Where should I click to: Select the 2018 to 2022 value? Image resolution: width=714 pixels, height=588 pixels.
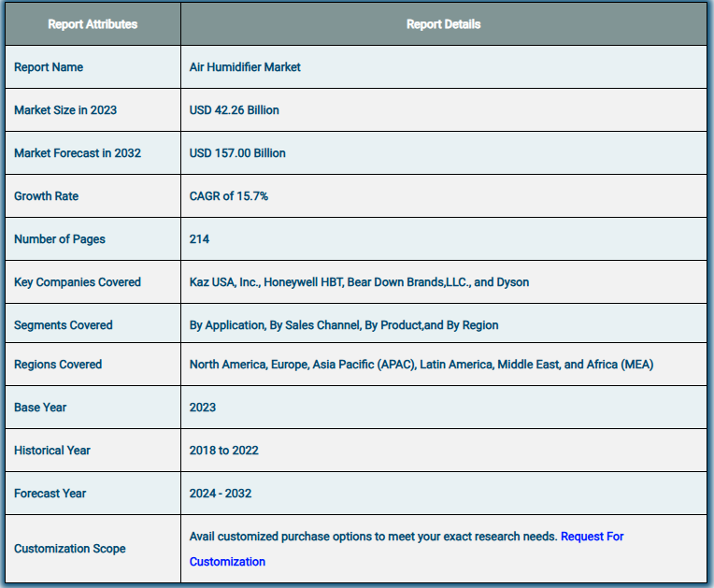pos(224,451)
